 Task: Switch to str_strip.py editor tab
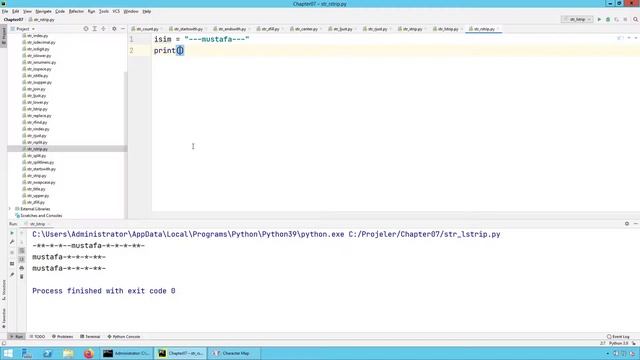point(412,29)
